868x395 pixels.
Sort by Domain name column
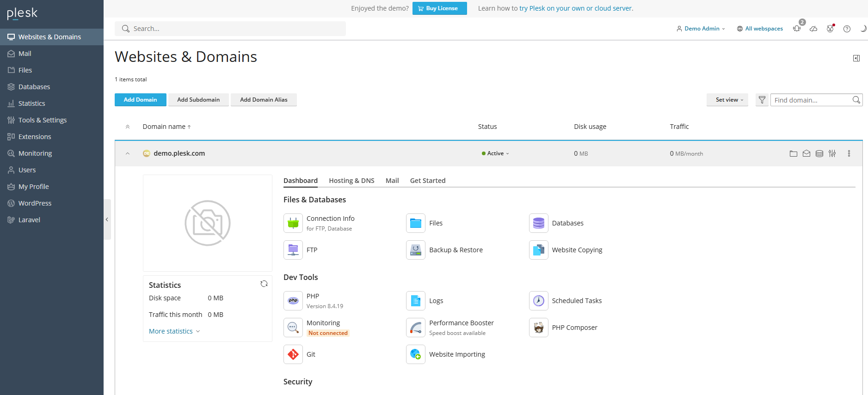click(166, 127)
